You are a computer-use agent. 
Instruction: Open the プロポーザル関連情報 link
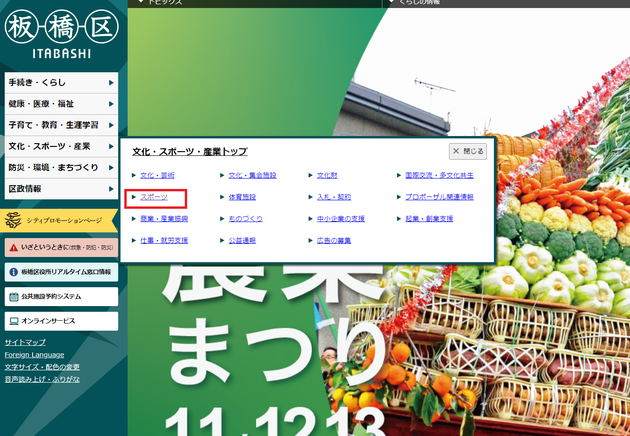439,197
